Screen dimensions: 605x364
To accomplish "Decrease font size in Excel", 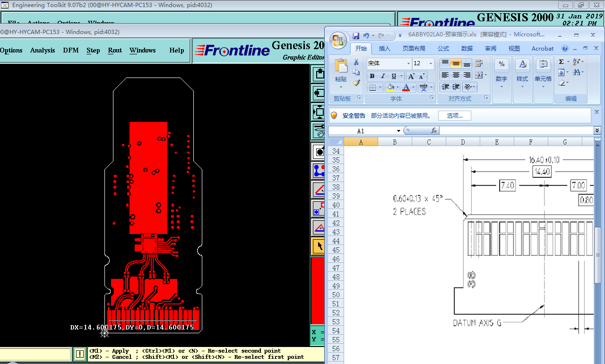I will pyautogui.click(x=422, y=76).
